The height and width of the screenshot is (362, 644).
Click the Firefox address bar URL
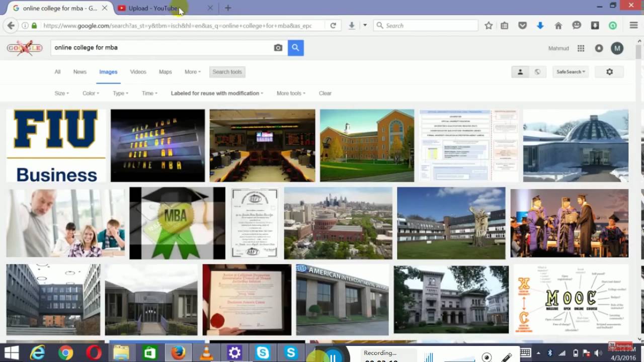[x=178, y=26]
